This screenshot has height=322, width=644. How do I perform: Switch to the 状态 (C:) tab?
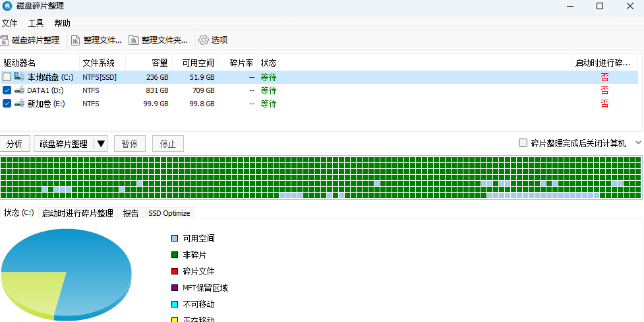19,212
